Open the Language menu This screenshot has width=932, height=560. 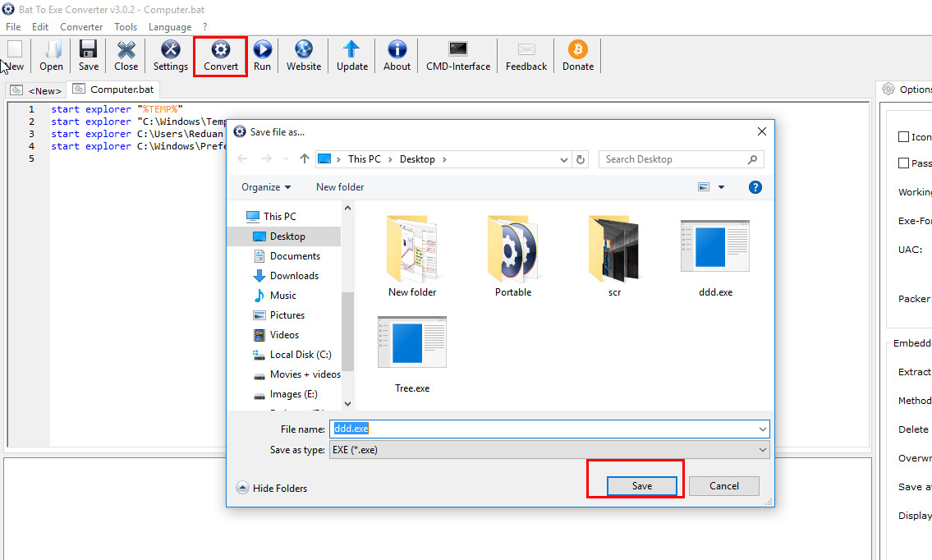170,27
